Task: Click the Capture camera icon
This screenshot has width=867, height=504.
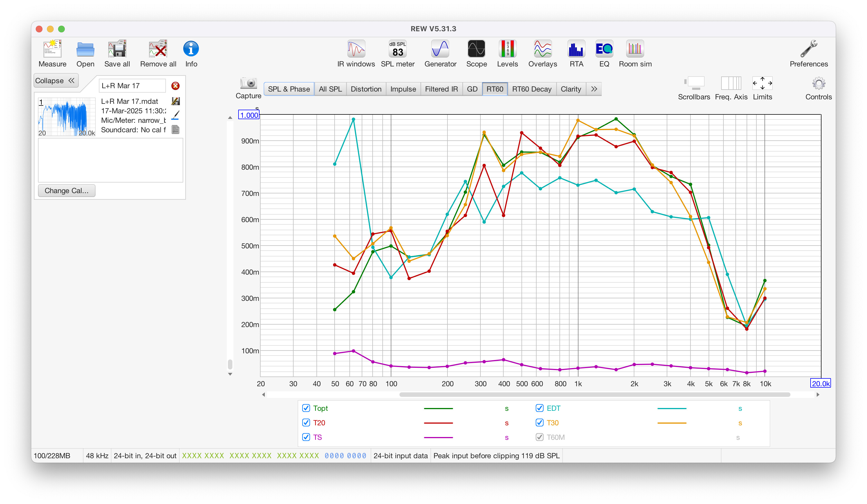Action: click(248, 83)
